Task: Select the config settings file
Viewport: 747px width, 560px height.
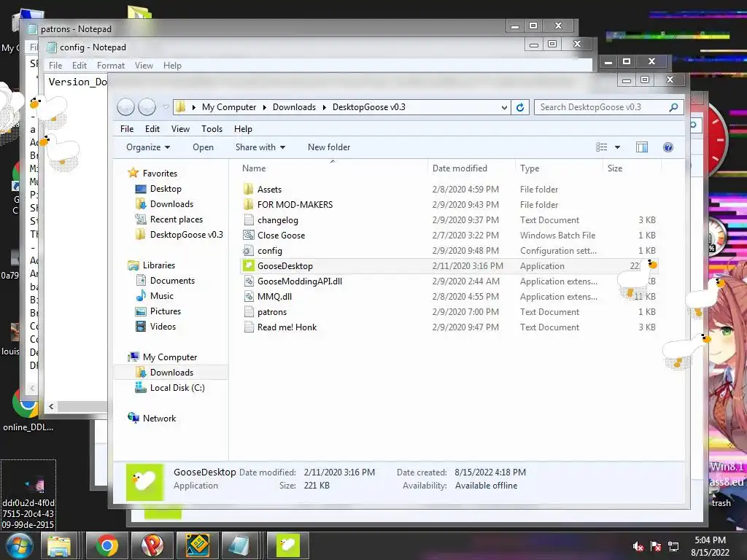Action: pyautogui.click(x=270, y=251)
